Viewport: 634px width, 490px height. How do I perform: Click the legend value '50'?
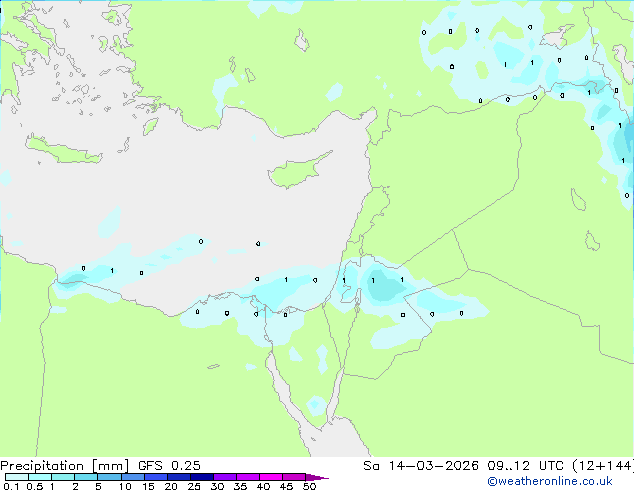click(x=310, y=486)
